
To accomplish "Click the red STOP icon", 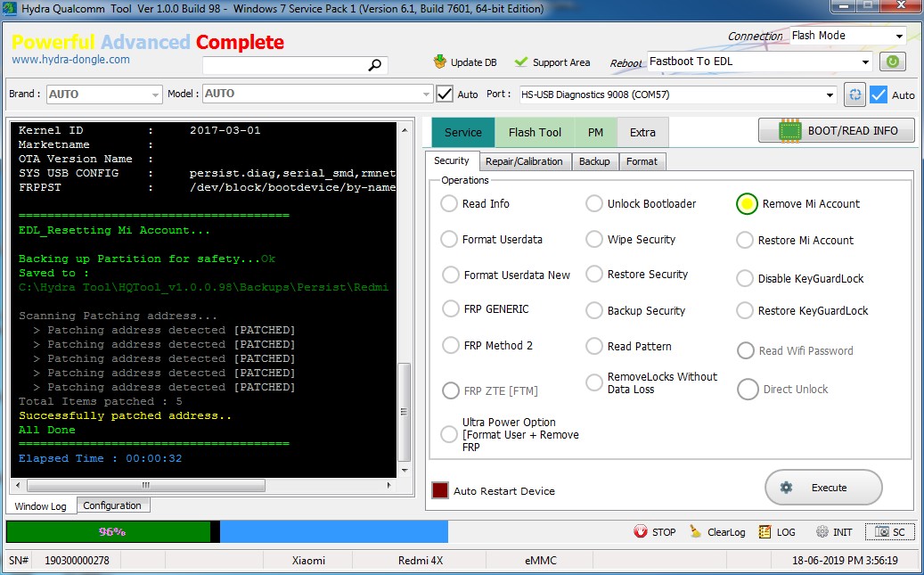I will click(x=640, y=531).
